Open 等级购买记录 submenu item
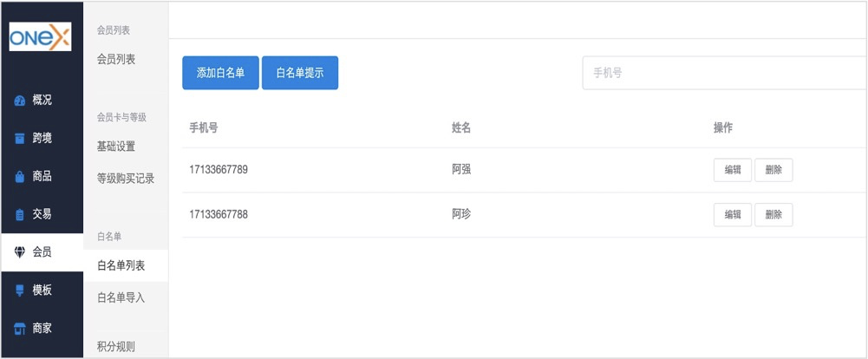The height and width of the screenshot is (359, 868). click(126, 179)
